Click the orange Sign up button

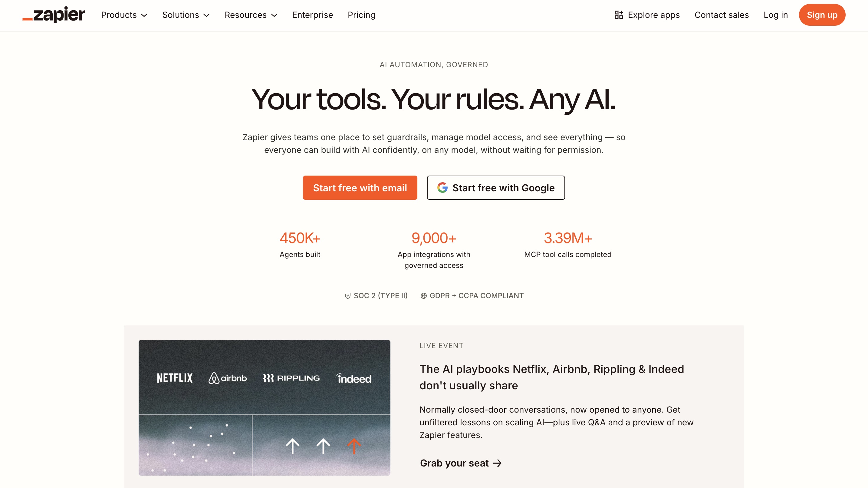tap(821, 15)
